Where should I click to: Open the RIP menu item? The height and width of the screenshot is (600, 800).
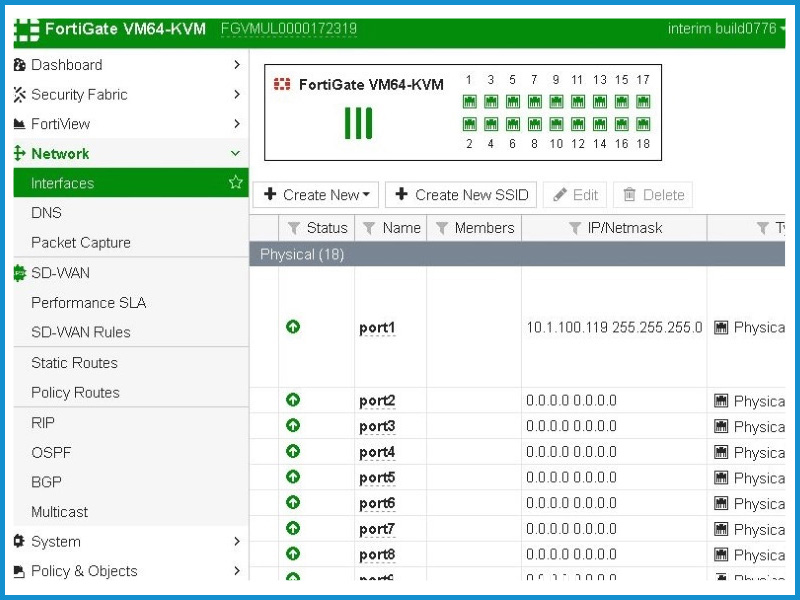coord(43,423)
